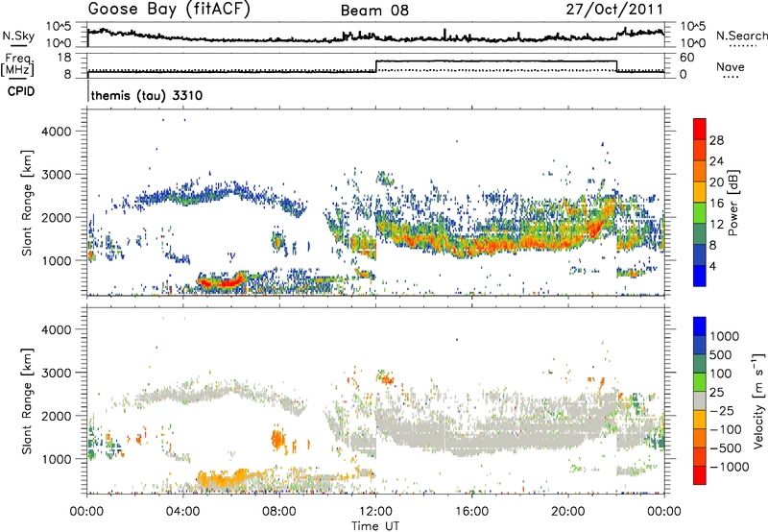Viewport: 768px width, 532px height.
Task: Click the 'Beam 08' label
Action: (x=374, y=11)
